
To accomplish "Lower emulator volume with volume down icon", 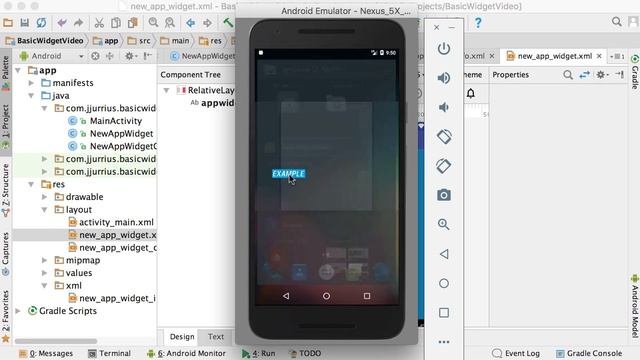I will pos(444,107).
